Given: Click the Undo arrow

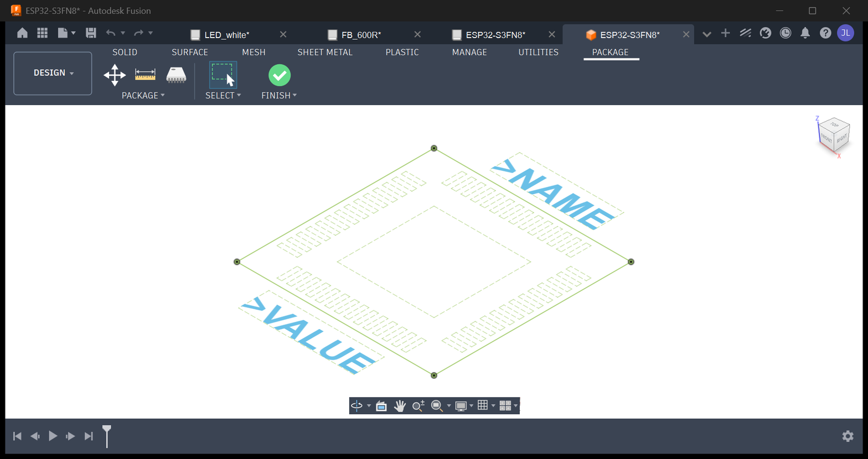Looking at the screenshot, I should click(x=111, y=33).
